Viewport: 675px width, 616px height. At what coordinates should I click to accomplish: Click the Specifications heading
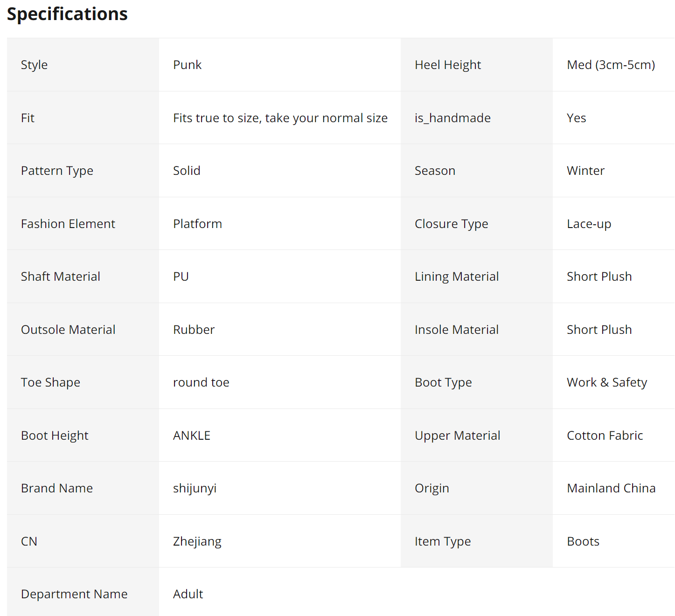click(x=67, y=14)
